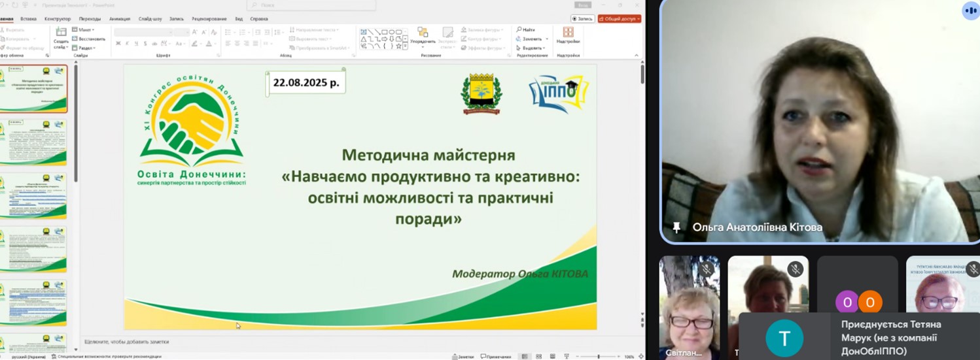Click the Общий доступ share button

point(619,19)
